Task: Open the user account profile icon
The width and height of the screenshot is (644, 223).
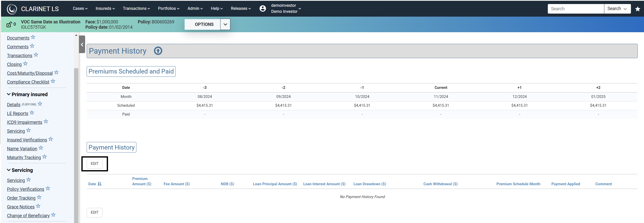Action: coord(263,9)
